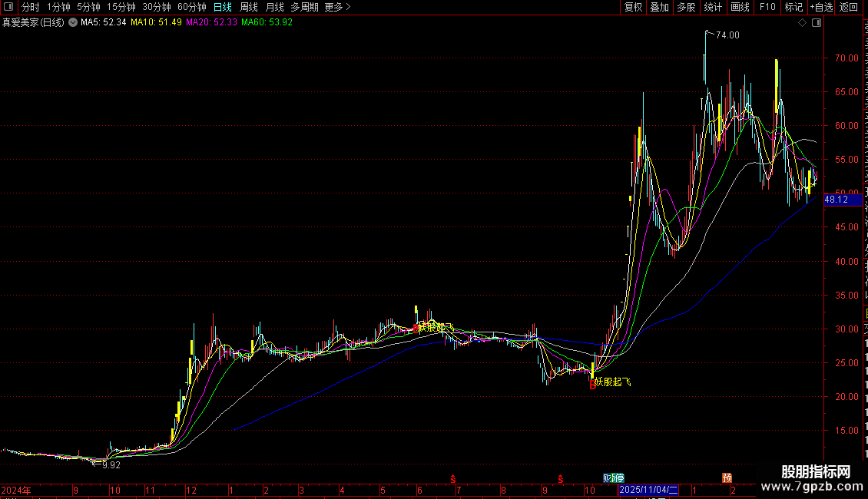
Task: Switch to the 周线 weekly chart tab
Action: [249, 7]
